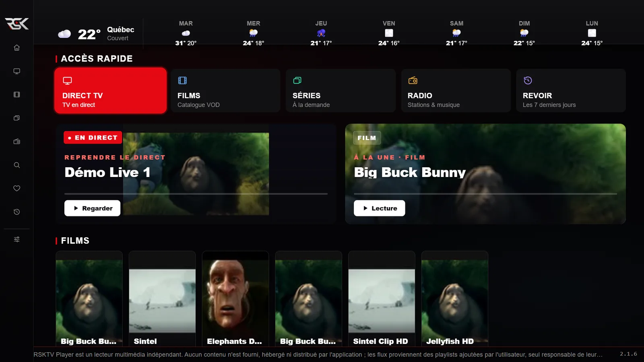644x362 pixels.
Task: Open the Search magnifier icon in the sidebar
Action: click(x=17, y=165)
